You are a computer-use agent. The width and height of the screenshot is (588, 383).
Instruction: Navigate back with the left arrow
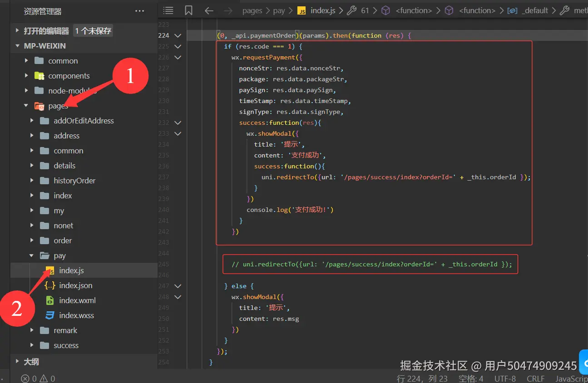pyautogui.click(x=209, y=10)
